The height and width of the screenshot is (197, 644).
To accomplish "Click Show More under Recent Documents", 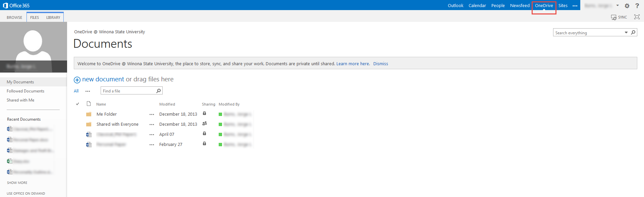I will (x=17, y=183).
